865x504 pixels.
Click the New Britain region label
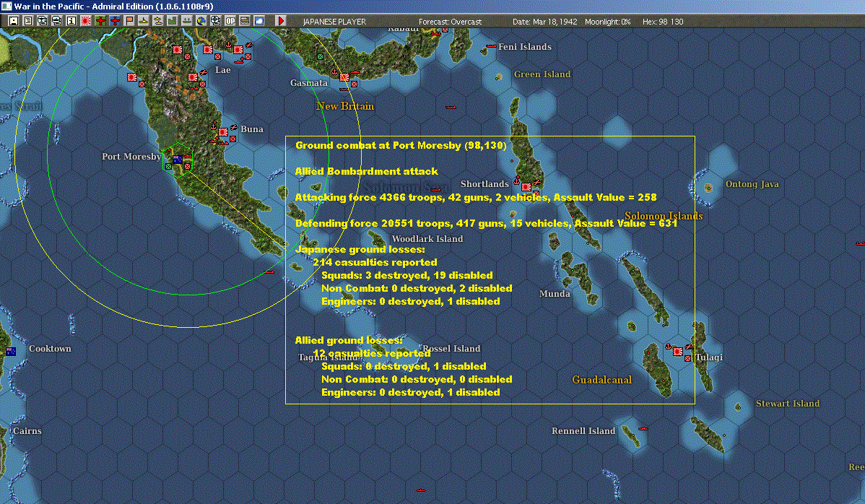click(x=345, y=106)
